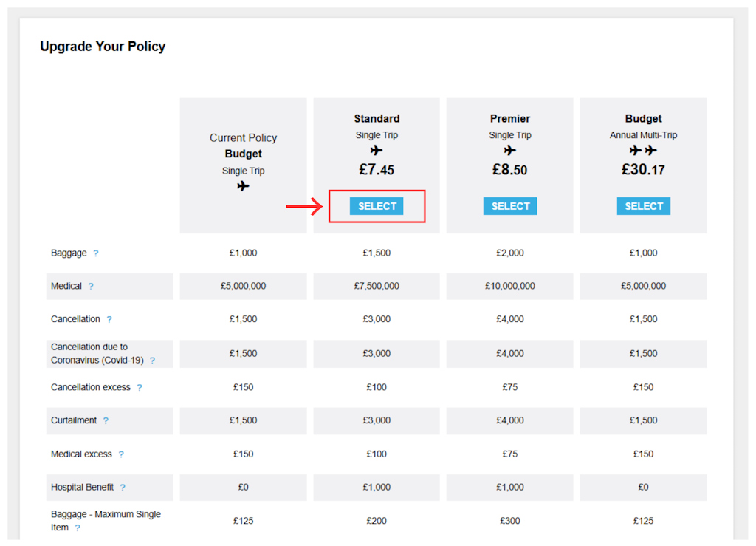The image size is (756, 546).
Task: Click the Cancellation excess help icon
Action: 140,387
